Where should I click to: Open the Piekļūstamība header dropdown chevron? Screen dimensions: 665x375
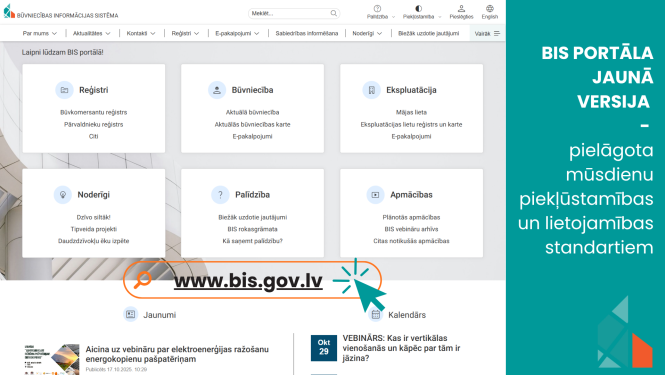pos(439,17)
